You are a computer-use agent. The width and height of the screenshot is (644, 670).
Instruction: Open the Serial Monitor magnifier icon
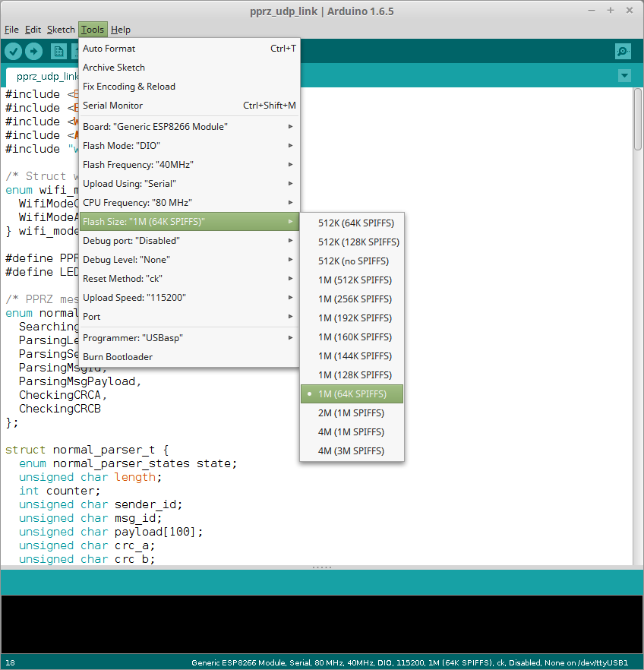click(x=623, y=52)
